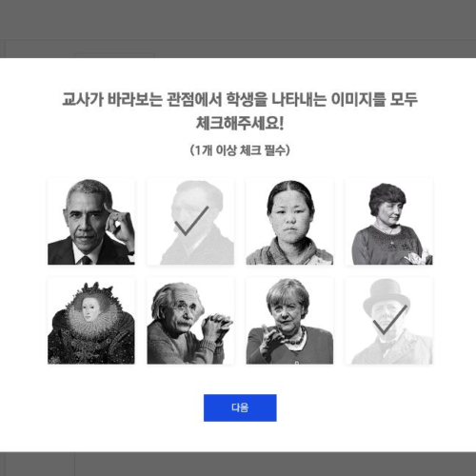Click the clasped hands of the mustached man
476x476 pixels.
tap(217, 327)
